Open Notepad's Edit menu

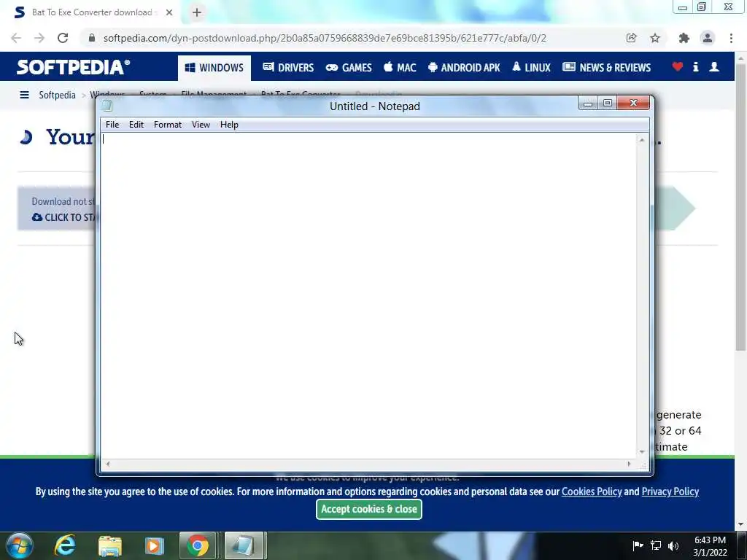pos(136,124)
